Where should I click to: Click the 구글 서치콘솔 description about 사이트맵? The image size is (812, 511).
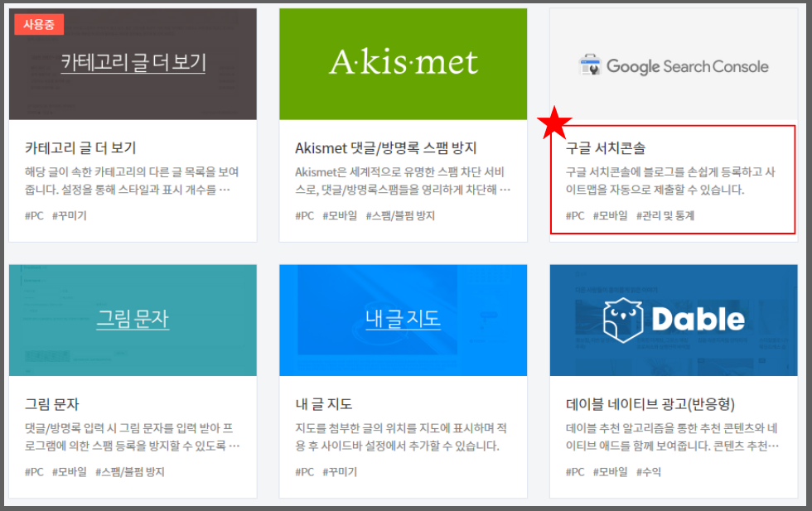670,181
